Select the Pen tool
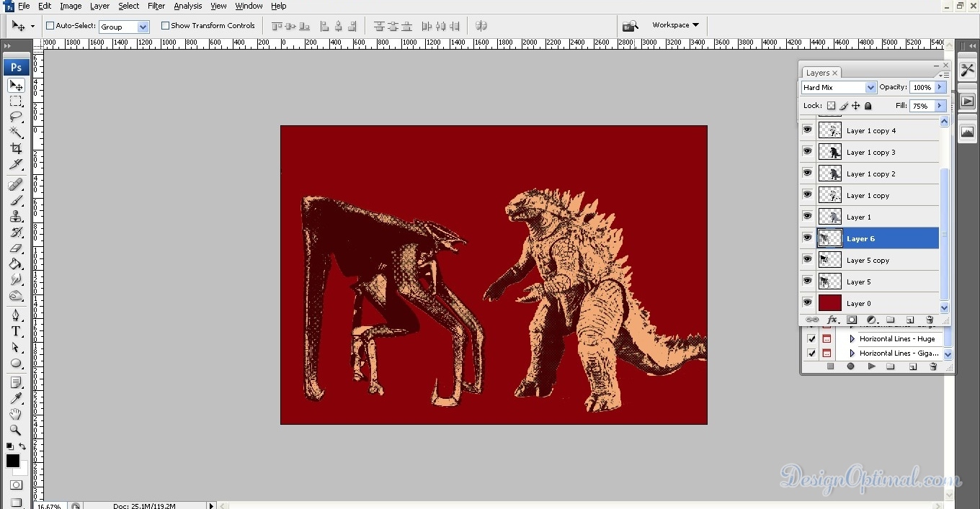980x509 pixels. click(x=16, y=315)
